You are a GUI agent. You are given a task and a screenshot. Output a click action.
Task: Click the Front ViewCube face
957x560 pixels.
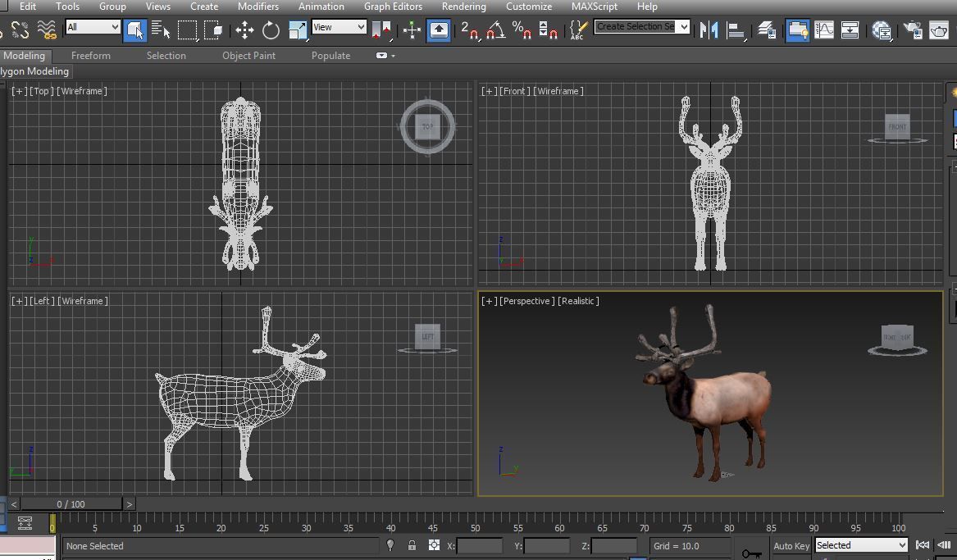point(897,127)
